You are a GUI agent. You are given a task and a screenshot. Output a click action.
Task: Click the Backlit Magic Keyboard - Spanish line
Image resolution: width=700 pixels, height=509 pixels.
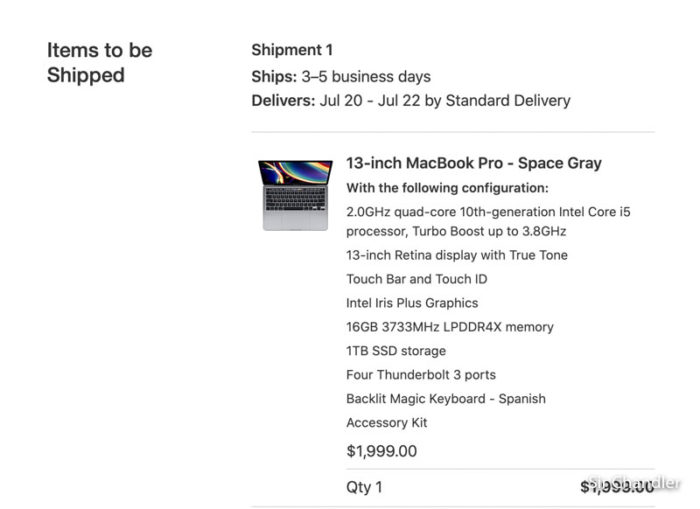click(x=446, y=399)
